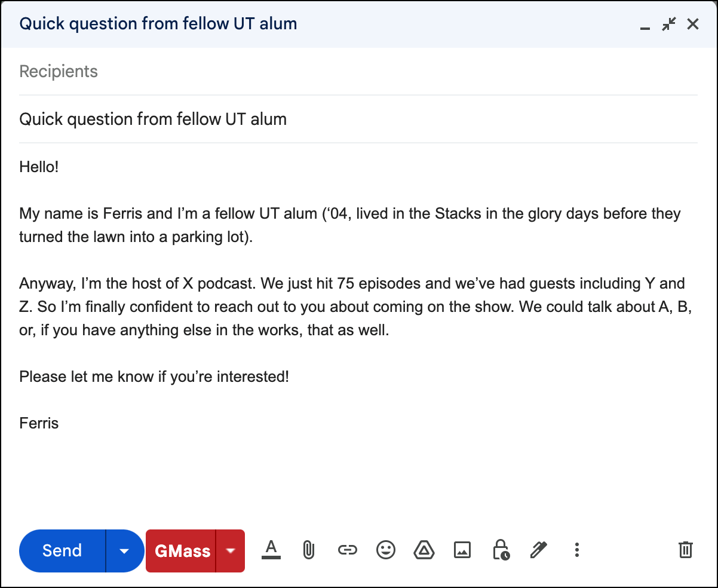Screen dimensions: 718x588
Task: Click the red GMass button
Action: (x=181, y=550)
